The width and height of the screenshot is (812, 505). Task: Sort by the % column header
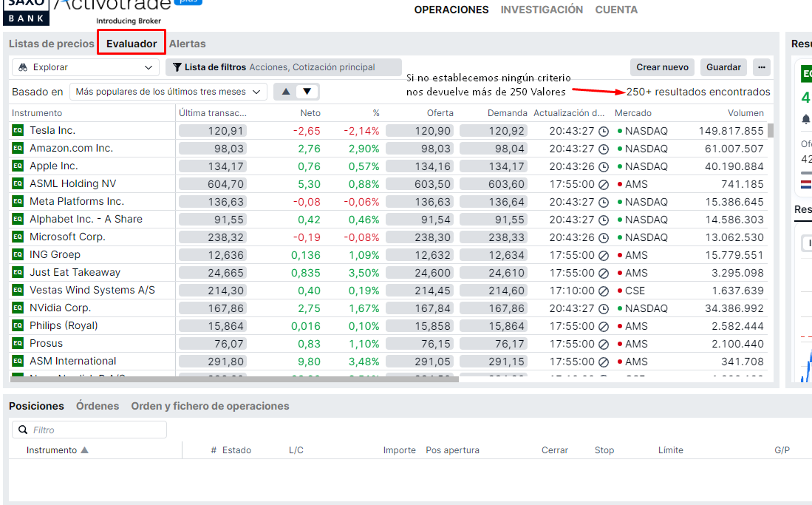376,113
